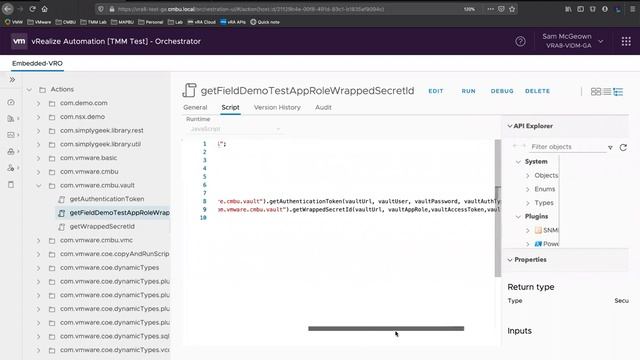Screen dimensions: 640x360
Task: Collapse the API Explorer panel
Action: (x=510, y=126)
